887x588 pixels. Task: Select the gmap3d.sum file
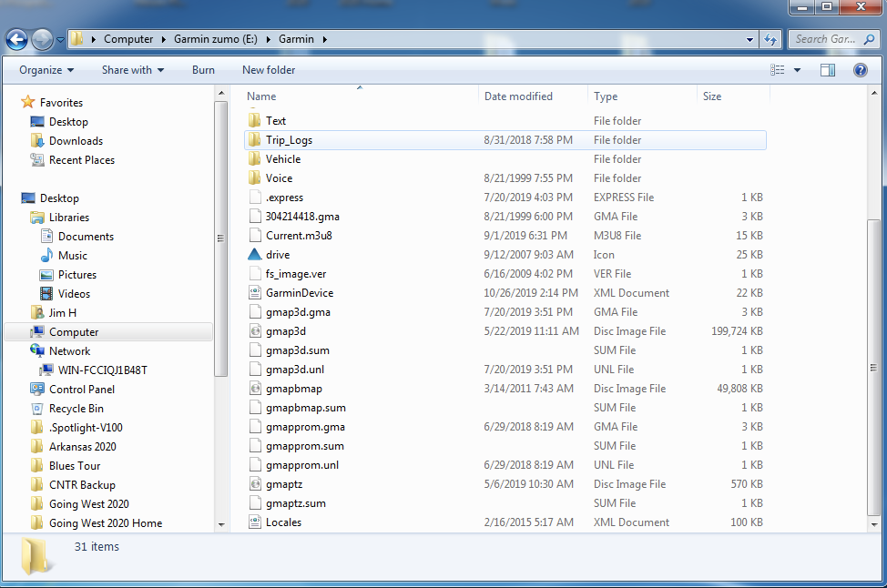point(298,350)
